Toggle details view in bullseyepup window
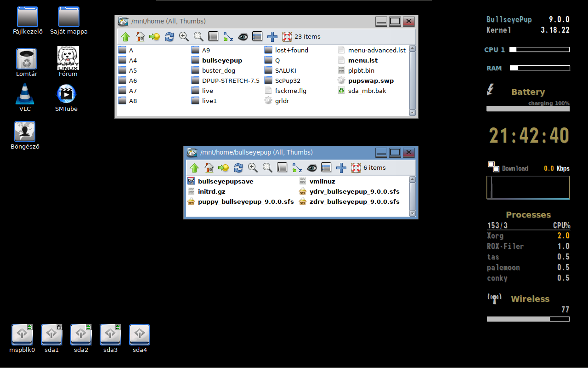The height and width of the screenshot is (368, 588). 282,168
